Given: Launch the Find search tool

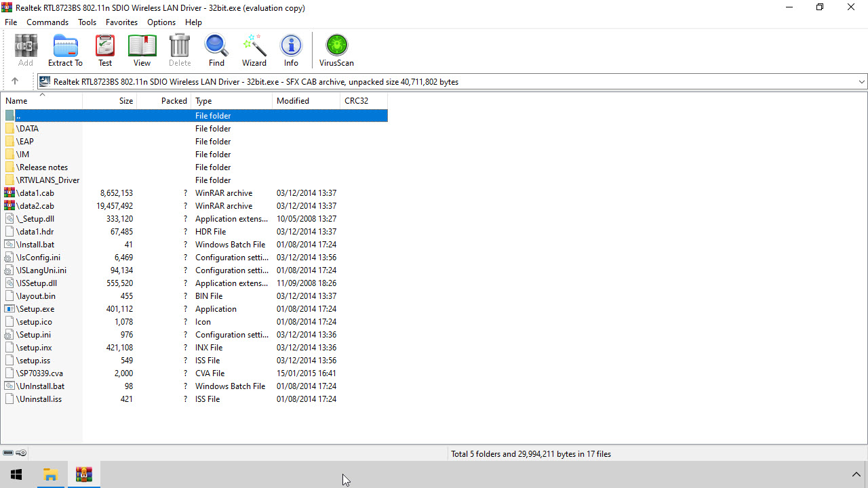Looking at the screenshot, I should [216, 50].
